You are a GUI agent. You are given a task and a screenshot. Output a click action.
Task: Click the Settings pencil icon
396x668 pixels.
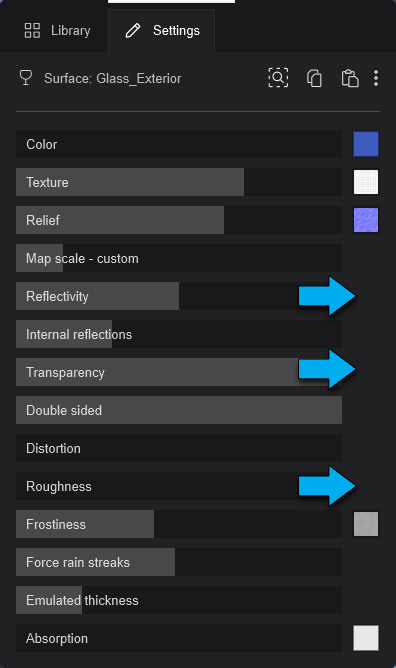tap(132, 31)
